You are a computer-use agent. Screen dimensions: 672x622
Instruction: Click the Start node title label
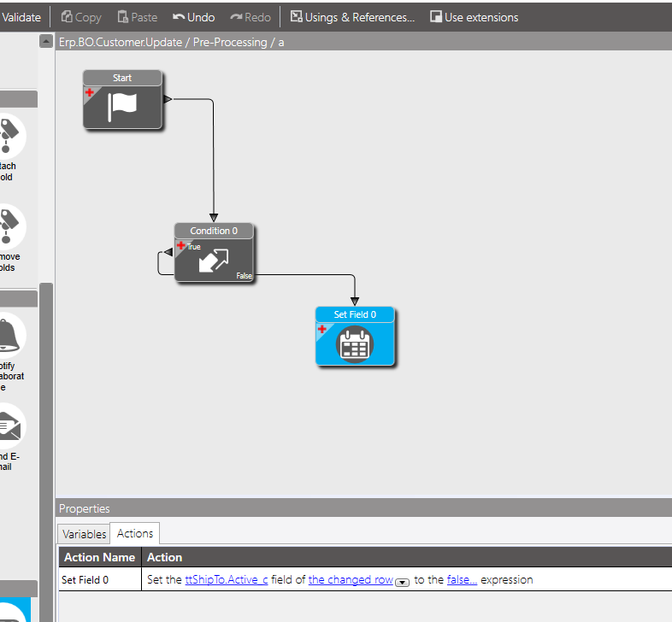coord(122,78)
